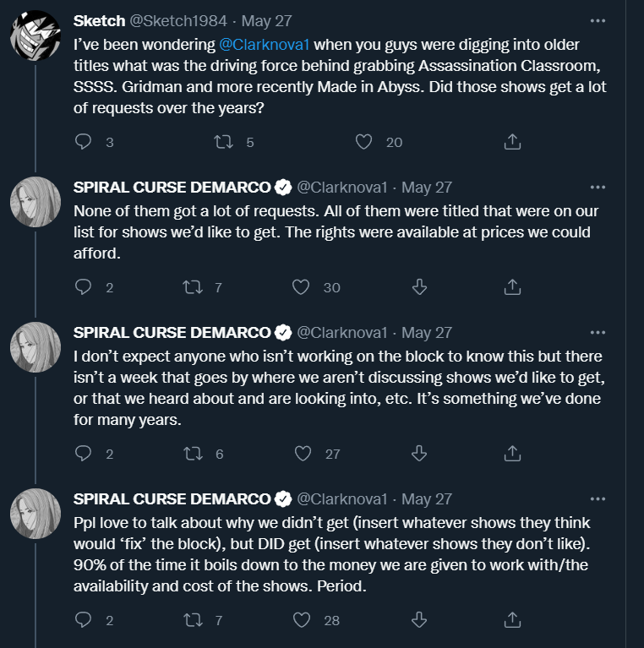Screen dimensions: 644x648
Task: Open May 27 timestamp on last tweet
Action: click(427, 498)
